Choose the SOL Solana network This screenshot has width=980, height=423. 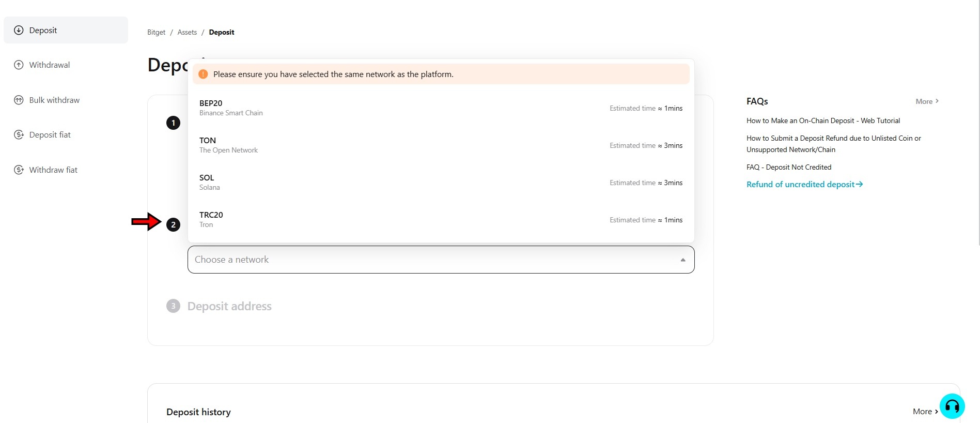[x=441, y=182]
